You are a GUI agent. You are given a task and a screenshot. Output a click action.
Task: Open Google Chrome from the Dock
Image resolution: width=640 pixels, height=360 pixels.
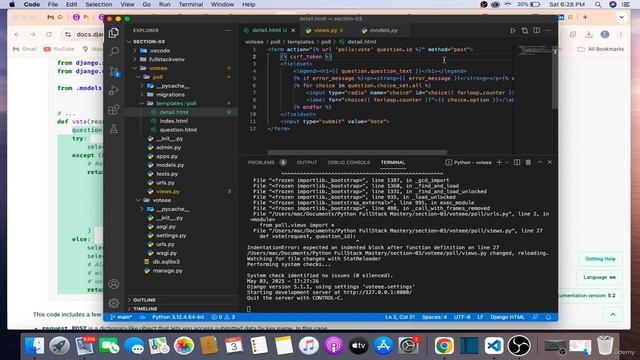(444, 346)
